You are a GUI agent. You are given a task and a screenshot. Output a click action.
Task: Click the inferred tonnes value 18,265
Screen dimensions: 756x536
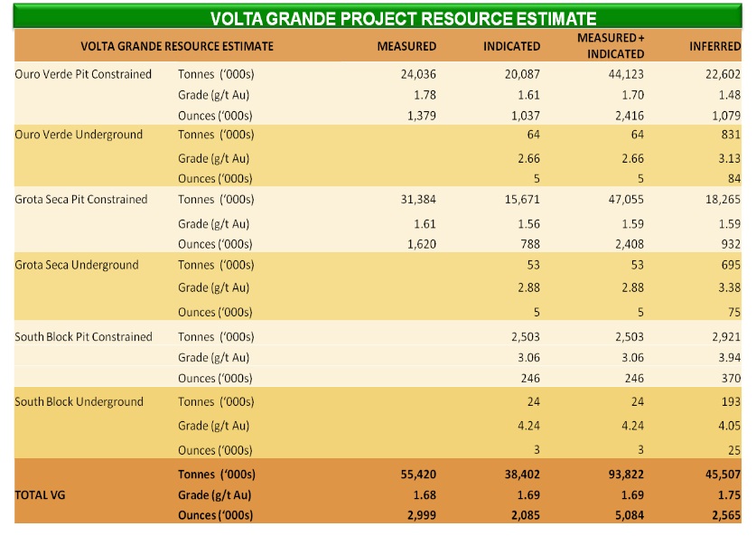click(x=723, y=199)
